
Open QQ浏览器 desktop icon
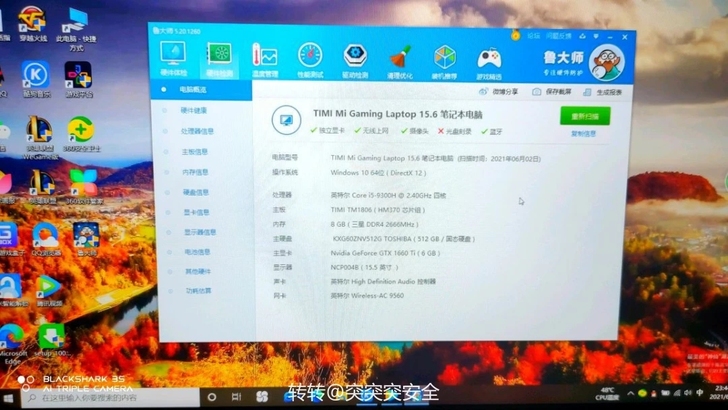[46, 240]
